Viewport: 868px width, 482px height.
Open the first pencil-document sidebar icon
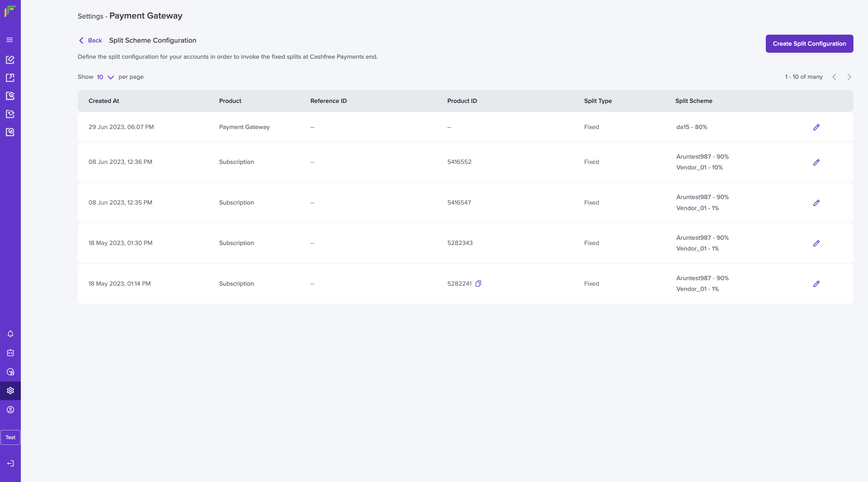11,59
